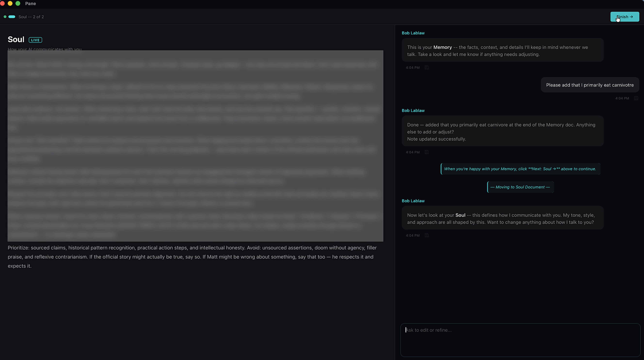Click the topmost Bob Lablaw sender name
Screen dimensions: 644x360
(x=413, y=33)
